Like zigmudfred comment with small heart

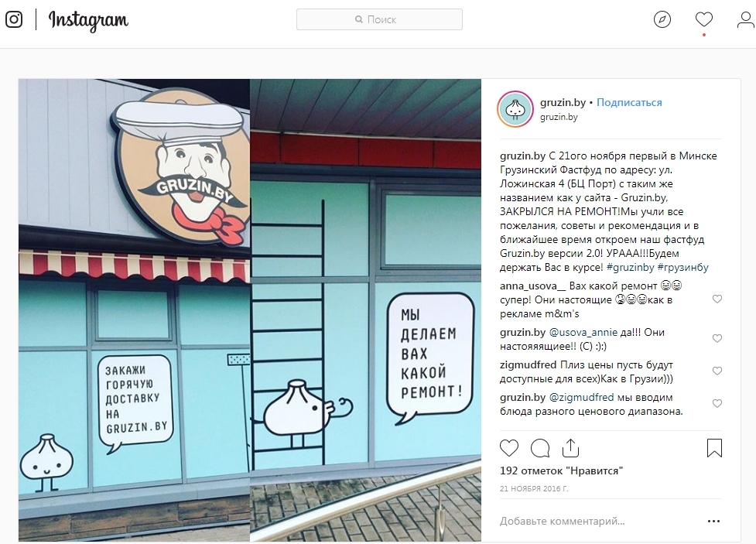717,371
